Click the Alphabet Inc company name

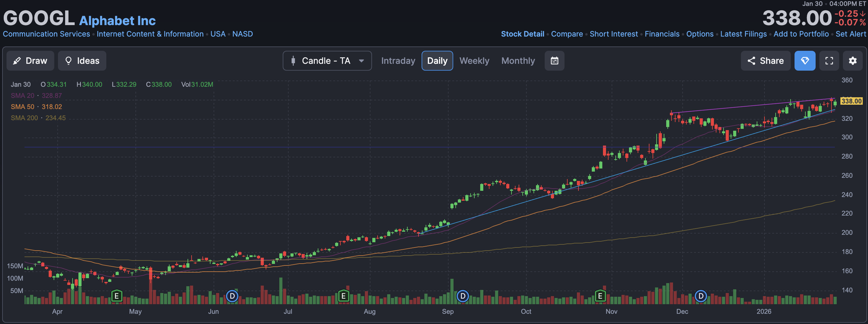tap(117, 21)
